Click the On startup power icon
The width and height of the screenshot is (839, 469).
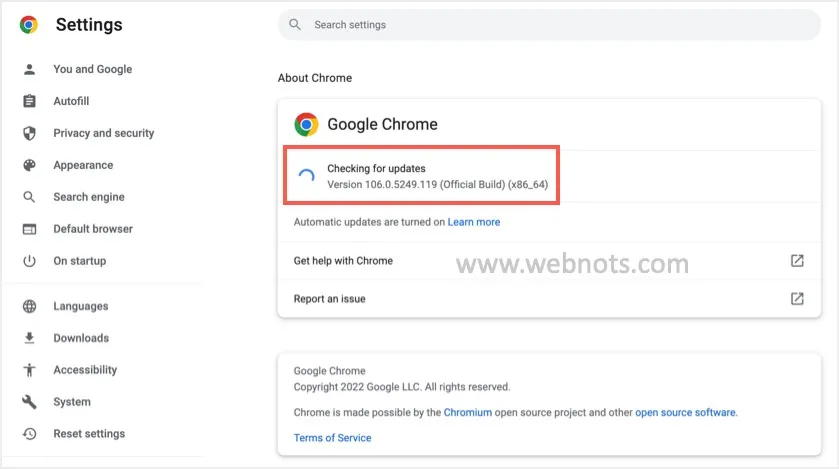(29, 261)
